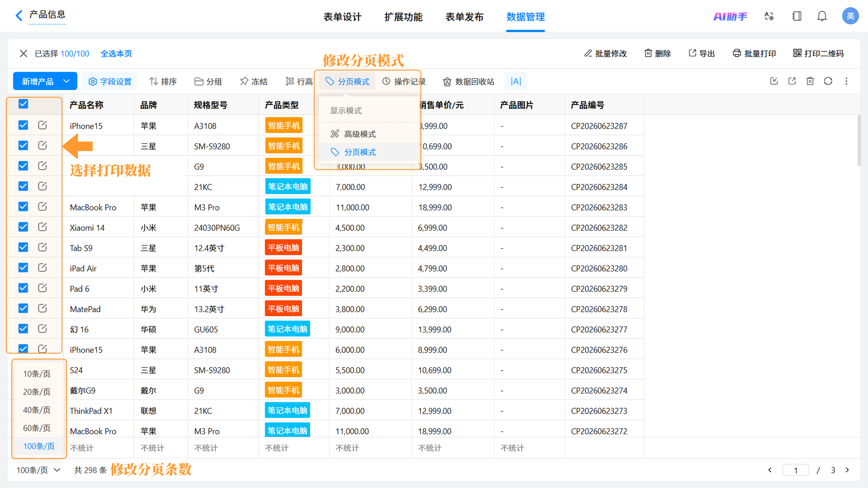Edit the iPhone15 A3108 first row
The image size is (868, 488).
point(42,125)
